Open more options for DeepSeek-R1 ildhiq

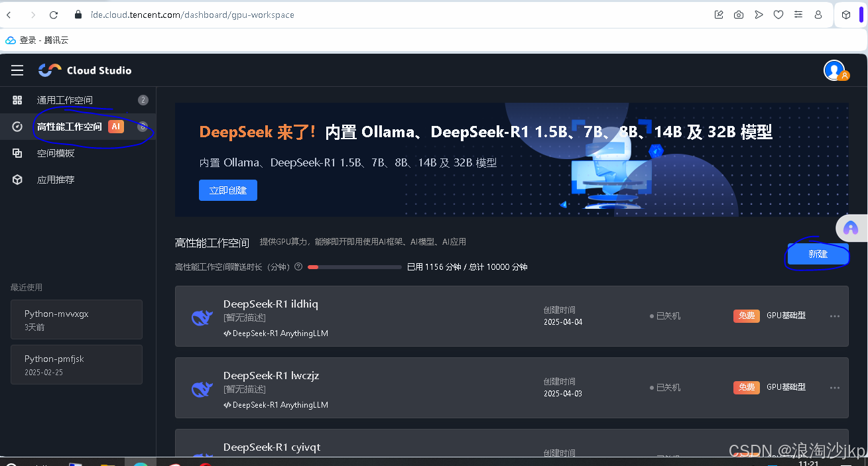(x=835, y=316)
